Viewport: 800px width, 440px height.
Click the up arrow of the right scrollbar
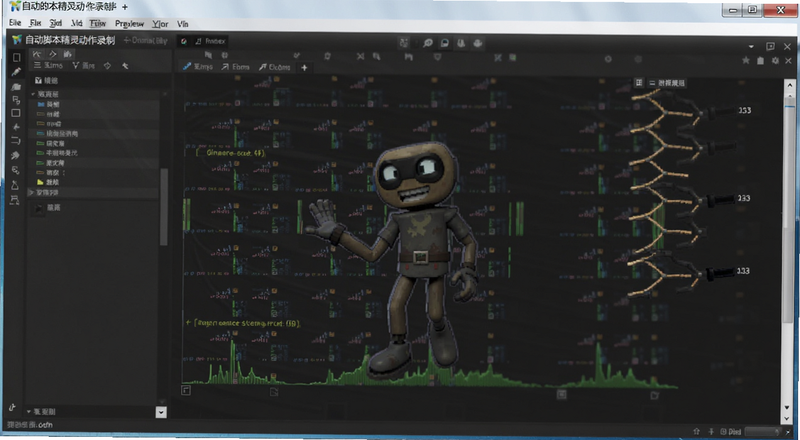click(x=789, y=85)
